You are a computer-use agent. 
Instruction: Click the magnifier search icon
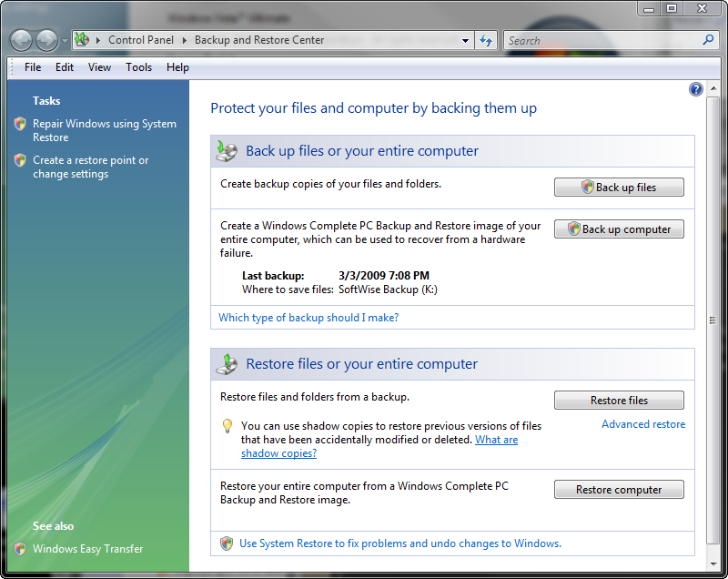(x=709, y=40)
